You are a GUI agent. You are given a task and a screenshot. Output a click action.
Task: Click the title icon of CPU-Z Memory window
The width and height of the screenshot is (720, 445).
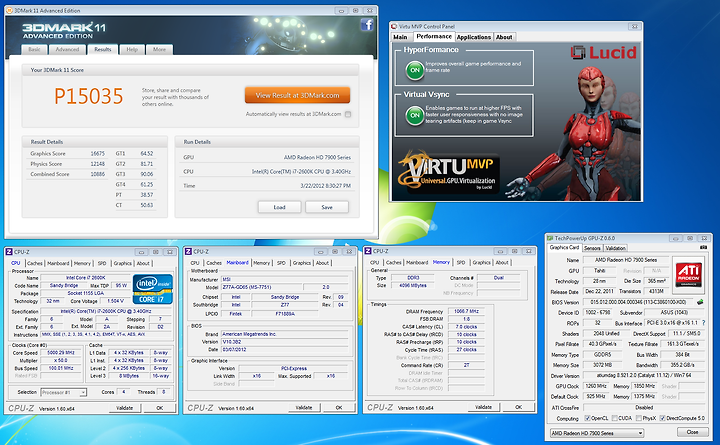pyautogui.click(x=368, y=251)
